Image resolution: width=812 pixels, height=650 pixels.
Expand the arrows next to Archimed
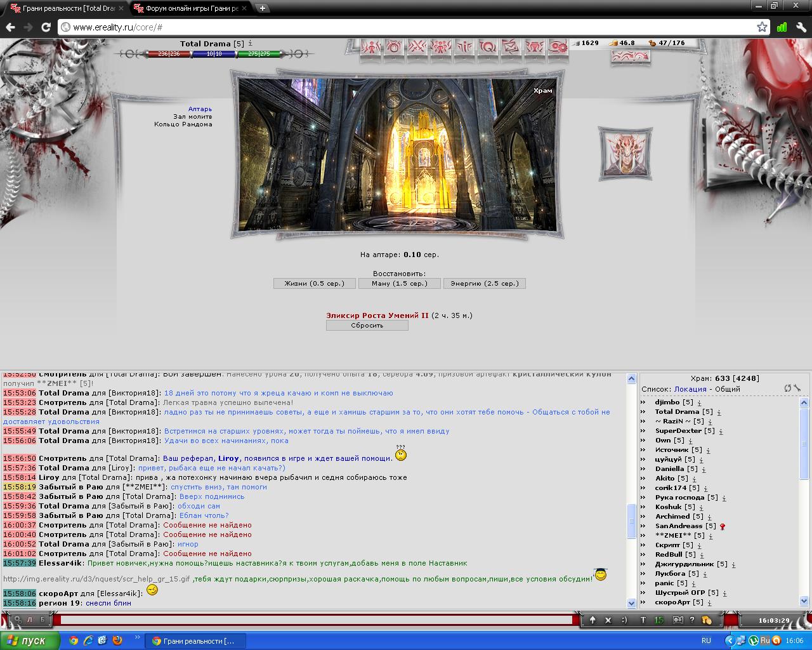point(643,517)
